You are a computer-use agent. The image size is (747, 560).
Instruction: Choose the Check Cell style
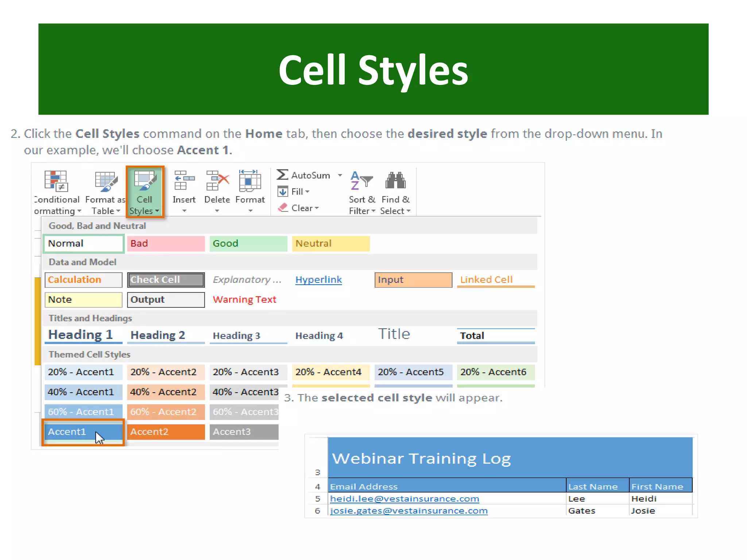tap(166, 280)
